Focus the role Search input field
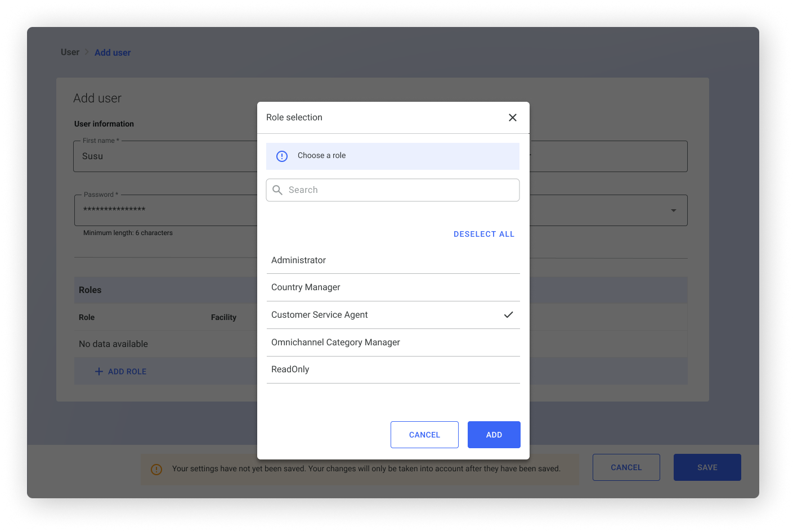The image size is (793, 532). (400, 190)
